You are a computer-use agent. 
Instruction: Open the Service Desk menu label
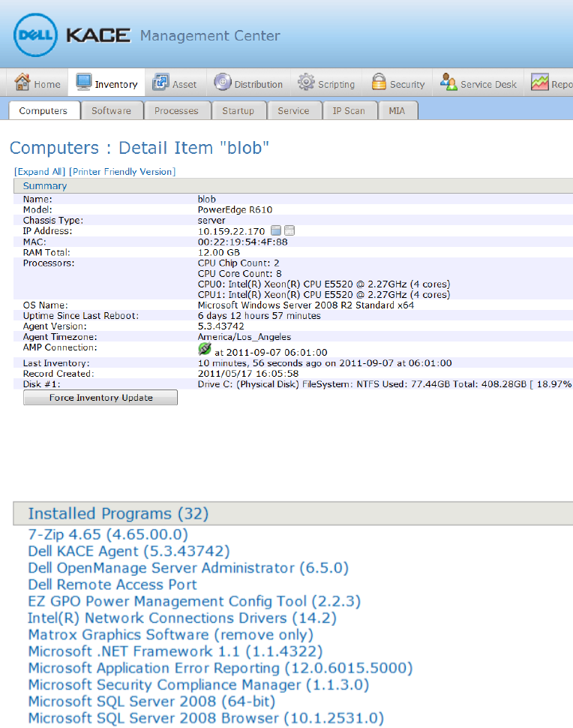click(x=488, y=85)
